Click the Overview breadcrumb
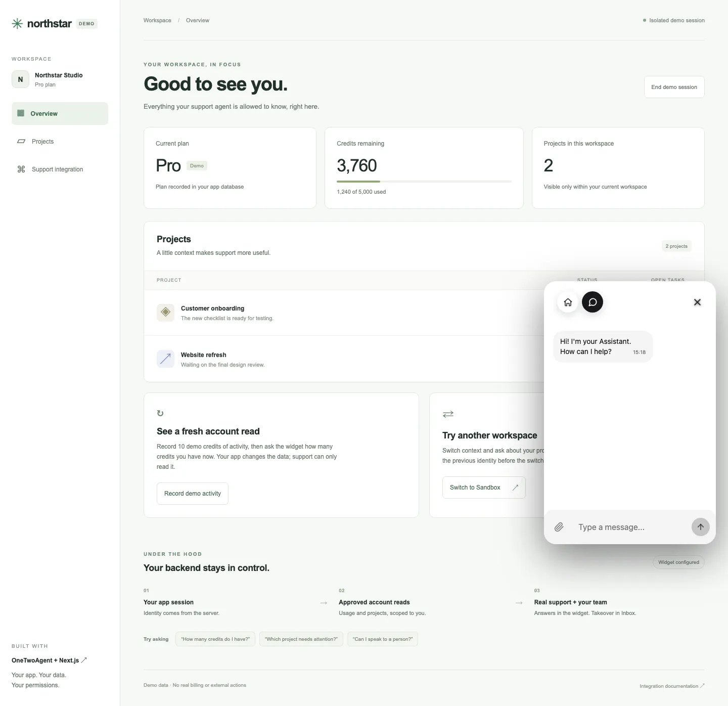This screenshot has height=706, width=728. (x=198, y=21)
